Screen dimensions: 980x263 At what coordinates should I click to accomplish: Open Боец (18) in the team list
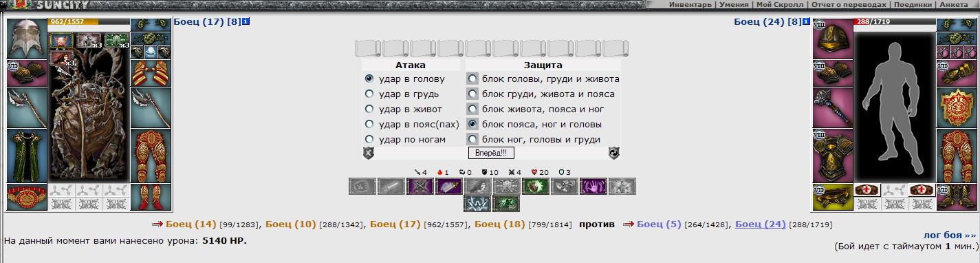(500, 224)
